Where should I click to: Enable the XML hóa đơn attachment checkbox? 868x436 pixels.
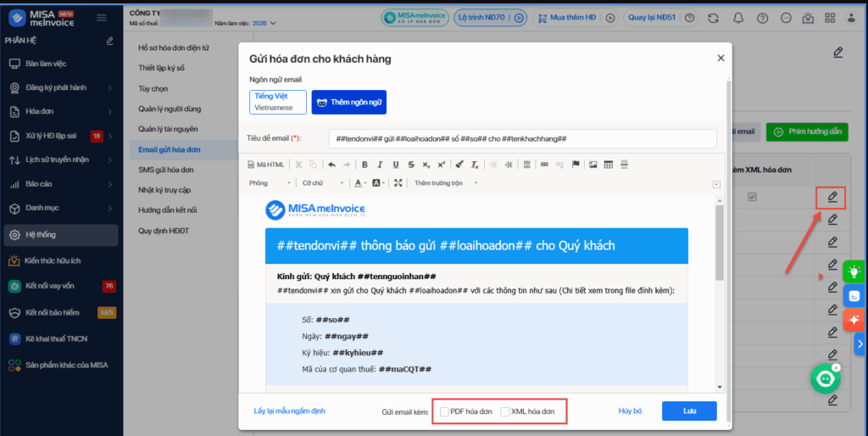click(506, 411)
